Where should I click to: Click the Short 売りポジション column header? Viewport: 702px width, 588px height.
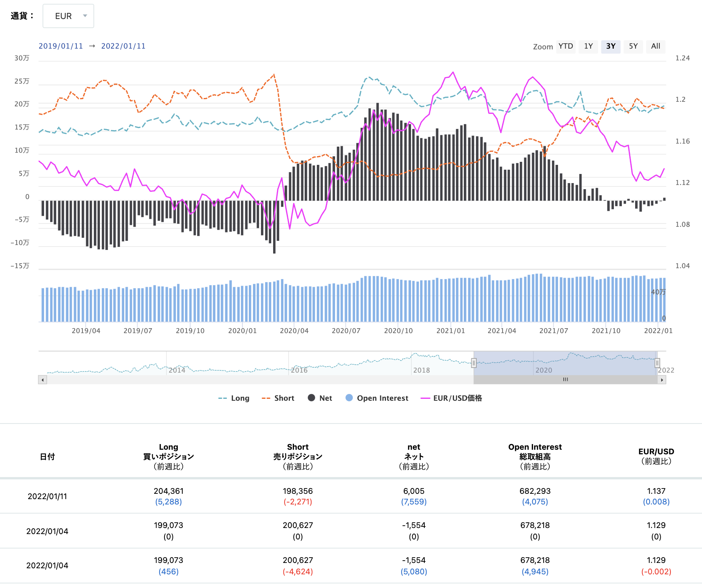pyautogui.click(x=298, y=457)
